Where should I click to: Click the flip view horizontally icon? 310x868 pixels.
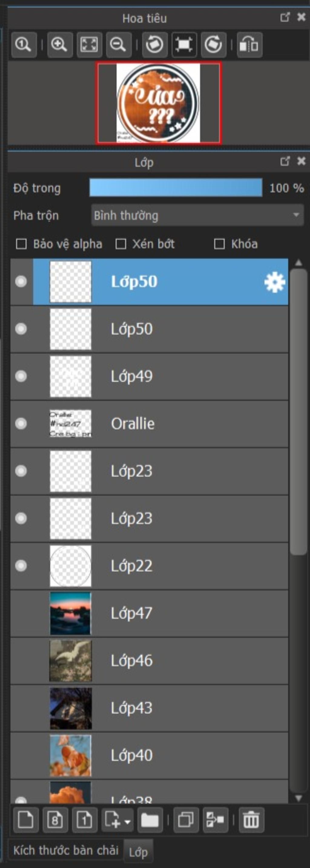coord(249,45)
